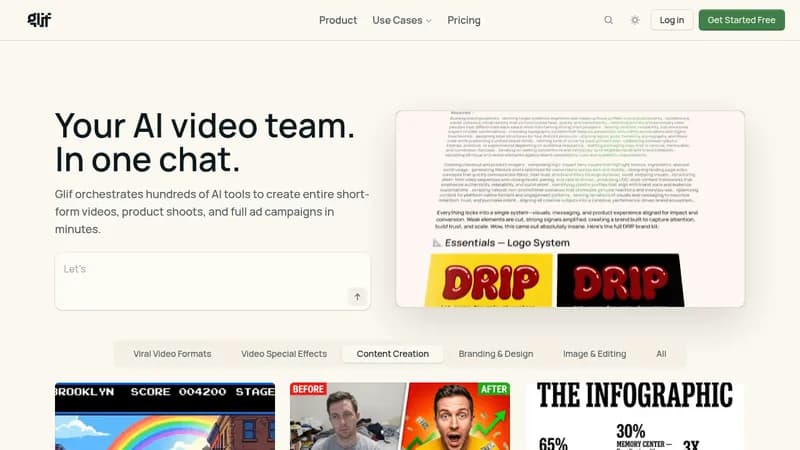Image resolution: width=800 pixels, height=450 pixels.
Task: Click the "Glif orchestrates hundreds" description text
Action: (212, 211)
